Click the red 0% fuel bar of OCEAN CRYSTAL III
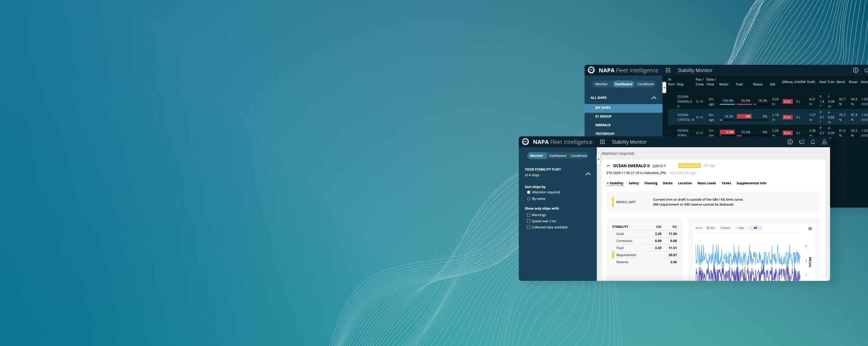Viewport: 868px width, 346px height. (744, 117)
